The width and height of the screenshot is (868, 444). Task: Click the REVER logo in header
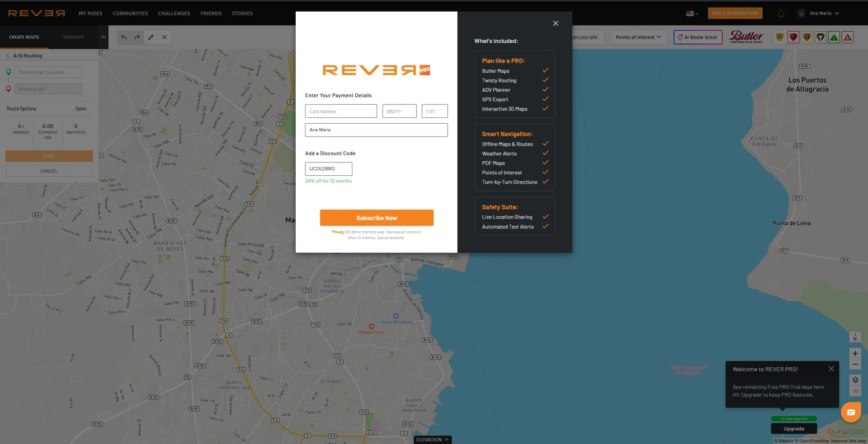[x=36, y=13]
